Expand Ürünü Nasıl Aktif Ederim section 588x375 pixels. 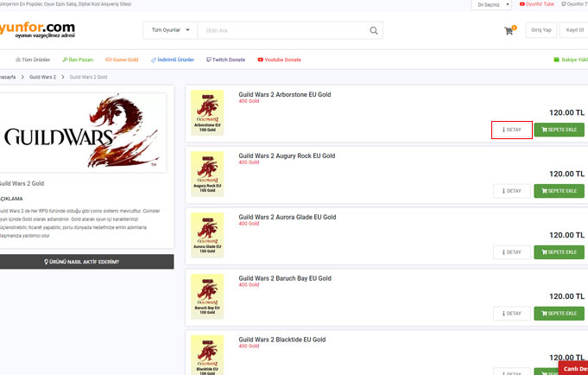click(83, 261)
